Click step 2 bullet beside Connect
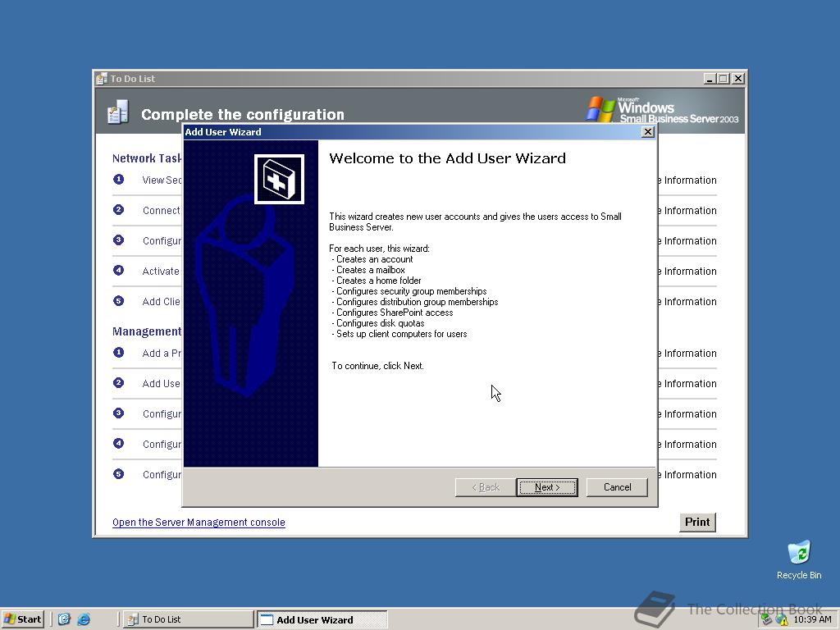Screen dimensions: 840x630 click(x=118, y=210)
